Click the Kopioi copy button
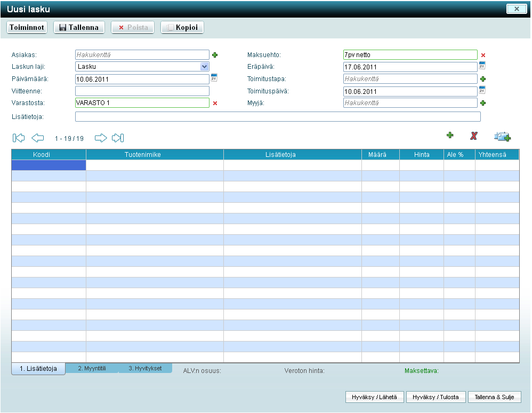The height and width of the screenshot is (413, 532). (182, 28)
